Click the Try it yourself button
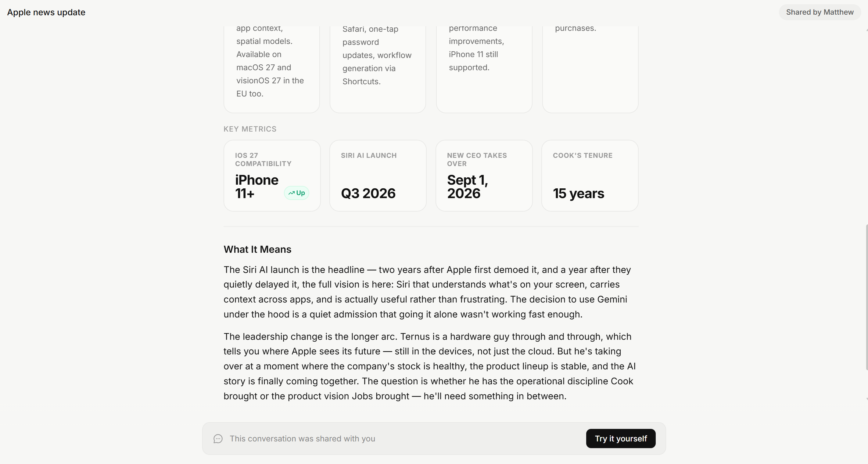This screenshot has height=464, width=868. coord(621,438)
